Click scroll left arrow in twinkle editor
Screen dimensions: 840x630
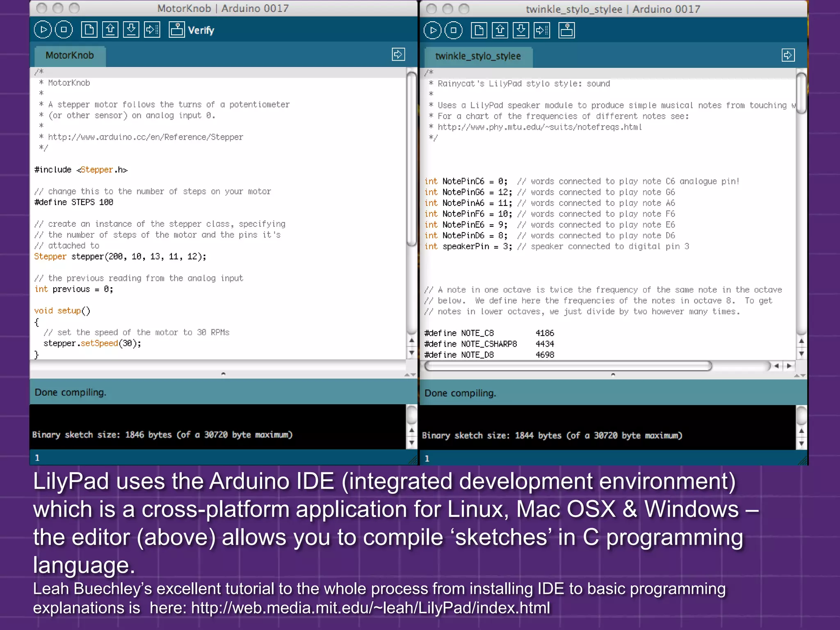pyautogui.click(x=776, y=366)
